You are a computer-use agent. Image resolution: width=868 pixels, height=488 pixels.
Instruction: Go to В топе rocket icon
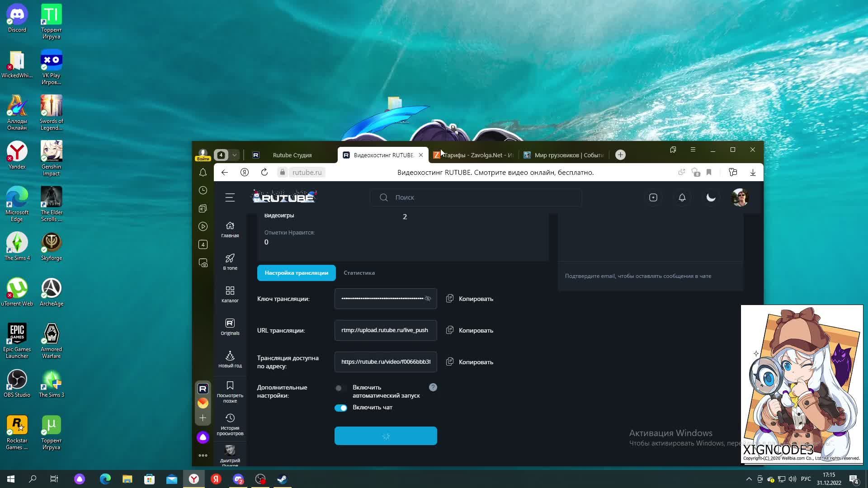point(230,261)
